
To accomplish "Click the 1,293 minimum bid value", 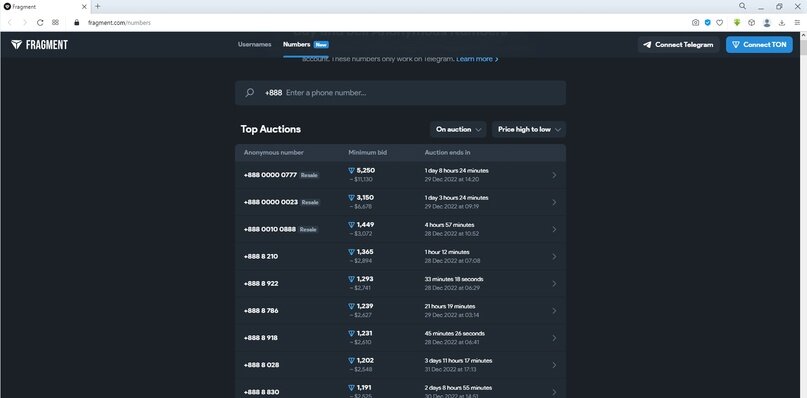I will [x=365, y=279].
